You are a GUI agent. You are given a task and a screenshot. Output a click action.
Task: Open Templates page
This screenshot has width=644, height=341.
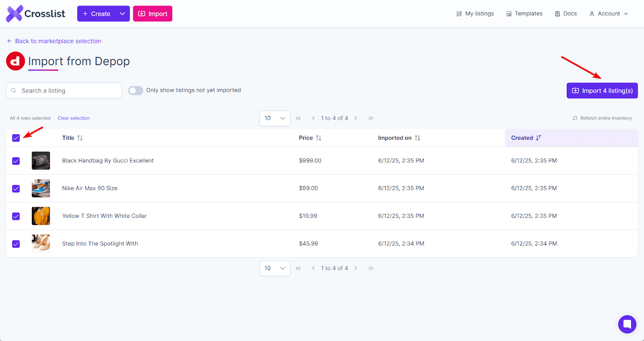tap(524, 14)
